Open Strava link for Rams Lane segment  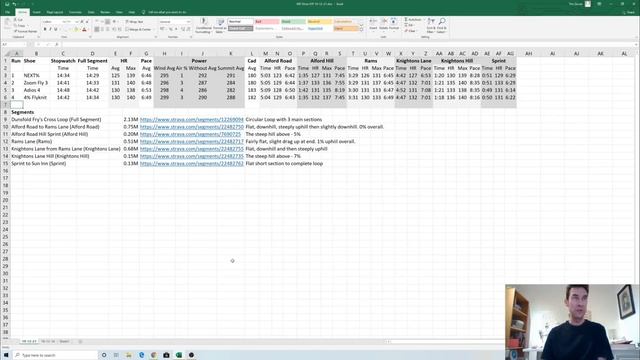191,142
